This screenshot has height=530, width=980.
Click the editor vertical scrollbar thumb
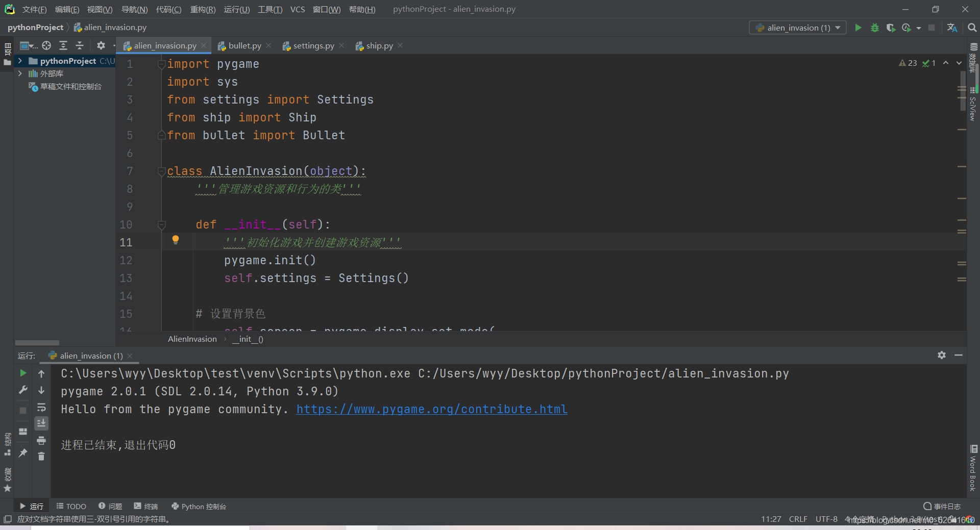[963, 92]
